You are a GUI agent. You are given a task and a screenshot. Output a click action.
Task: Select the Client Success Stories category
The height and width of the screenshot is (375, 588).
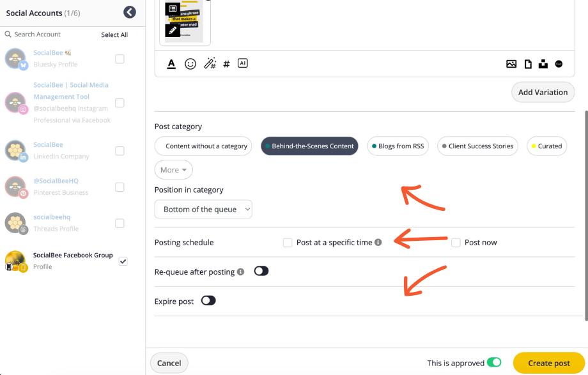click(x=477, y=146)
